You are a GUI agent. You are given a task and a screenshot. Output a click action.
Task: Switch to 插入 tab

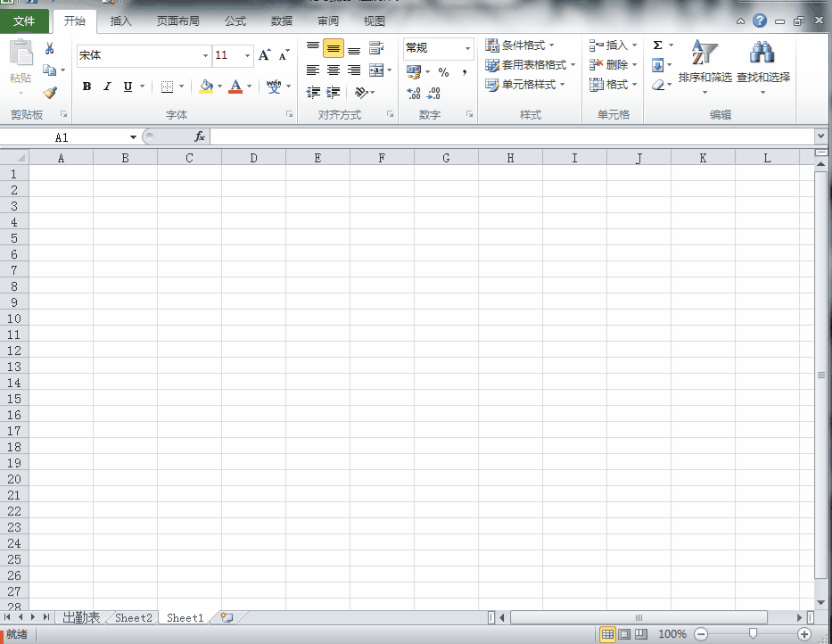point(120,21)
